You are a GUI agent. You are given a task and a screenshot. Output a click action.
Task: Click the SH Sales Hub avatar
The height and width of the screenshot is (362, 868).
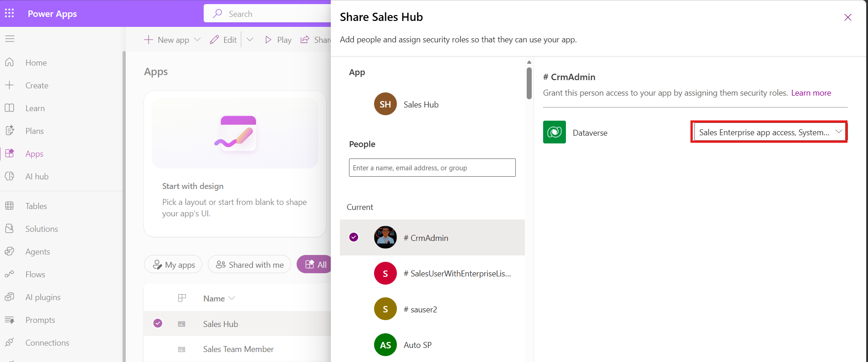pos(385,104)
